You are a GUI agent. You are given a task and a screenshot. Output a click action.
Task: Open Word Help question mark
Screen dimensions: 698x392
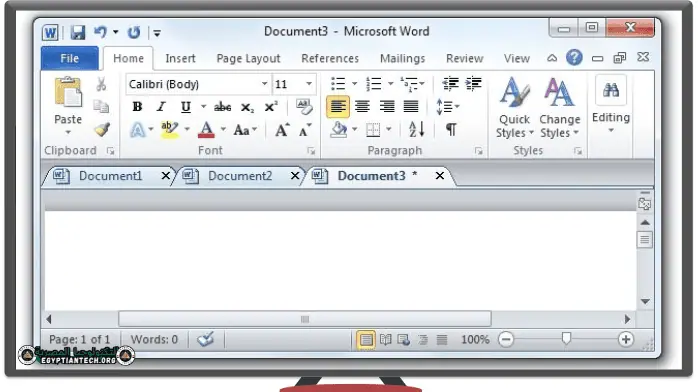pos(574,57)
